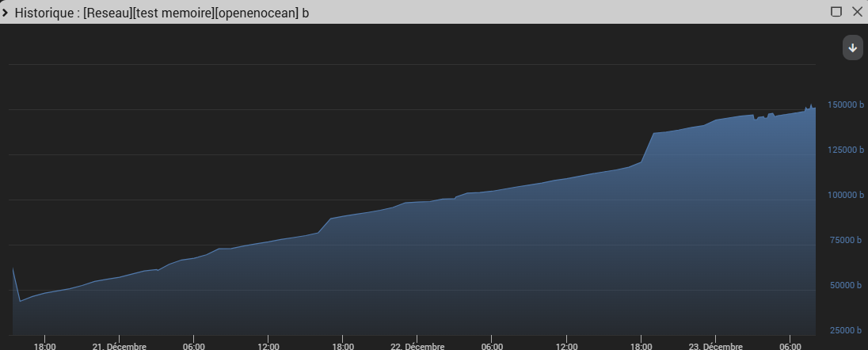Click the 22. Décembre date label
868x350 pixels.
click(417, 346)
